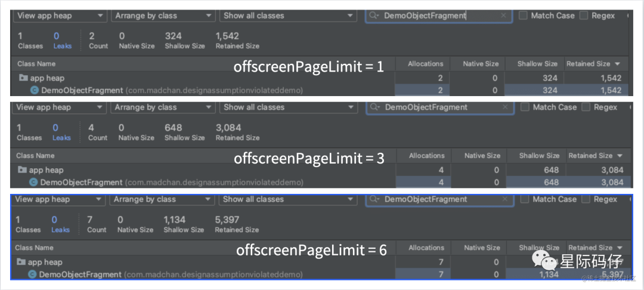Image resolution: width=644 pixels, height=290 pixels.
Task: Click the DemoObjectFragment class icon in the middle panel
Action: click(33, 182)
